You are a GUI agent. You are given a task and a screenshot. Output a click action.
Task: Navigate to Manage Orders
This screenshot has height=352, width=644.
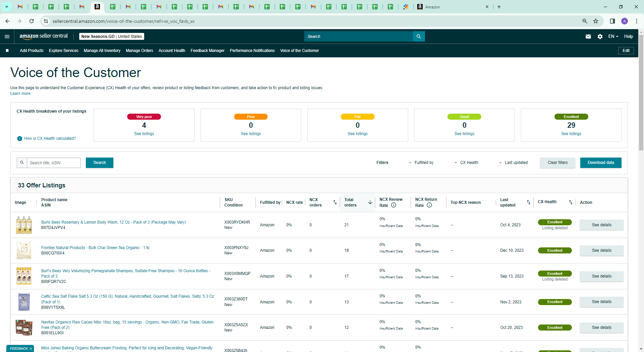point(140,51)
